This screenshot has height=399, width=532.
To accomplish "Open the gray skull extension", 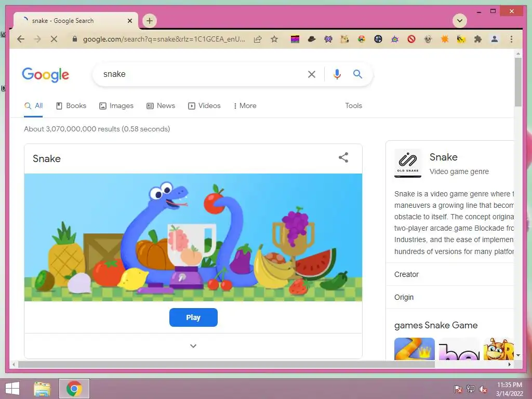I will pyautogui.click(x=428, y=39).
